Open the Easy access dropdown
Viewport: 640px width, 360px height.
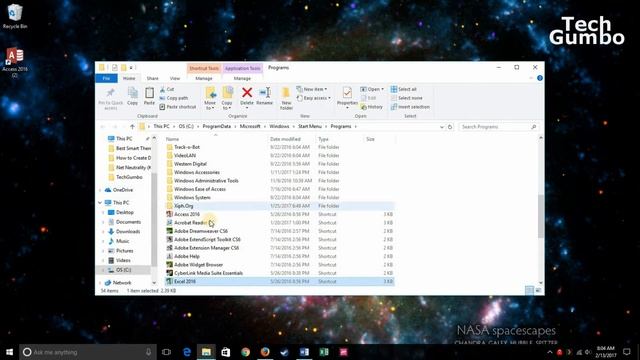[x=313, y=98]
